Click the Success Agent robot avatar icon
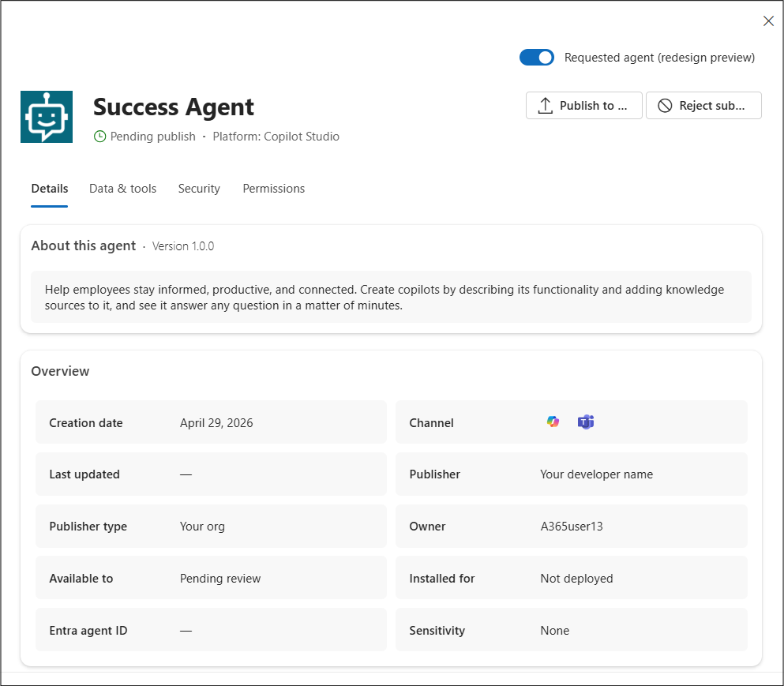 (47, 117)
